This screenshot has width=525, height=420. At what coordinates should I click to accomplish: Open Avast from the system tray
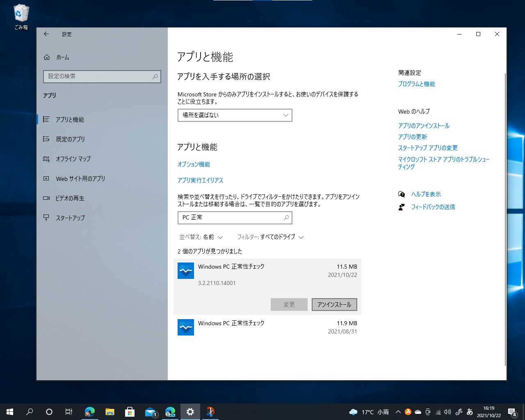[408, 411]
